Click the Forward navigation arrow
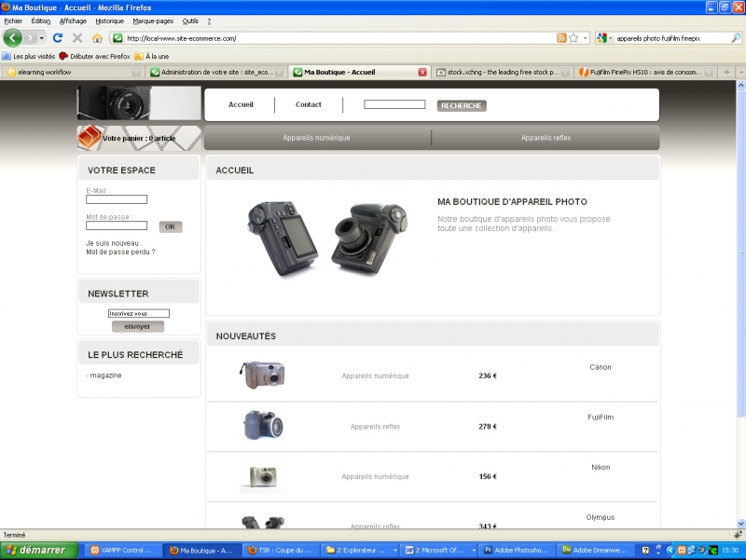The image size is (746, 560). 30,38
